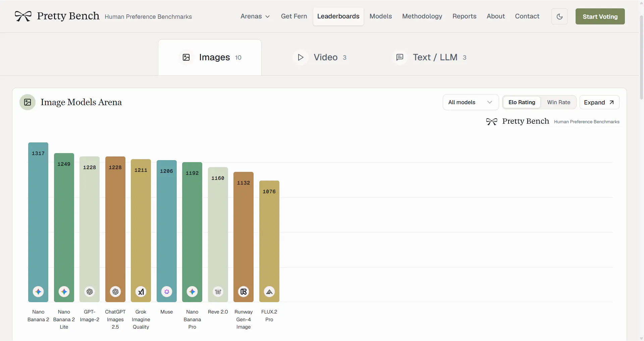Click the 1132 Elo score value
Image resolution: width=644 pixels, height=341 pixels.
244,183
